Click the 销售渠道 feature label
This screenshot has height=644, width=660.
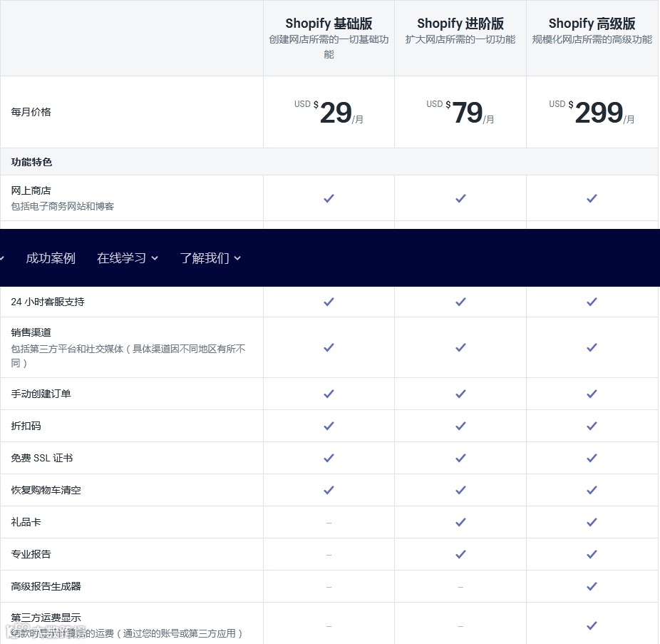click(31, 333)
